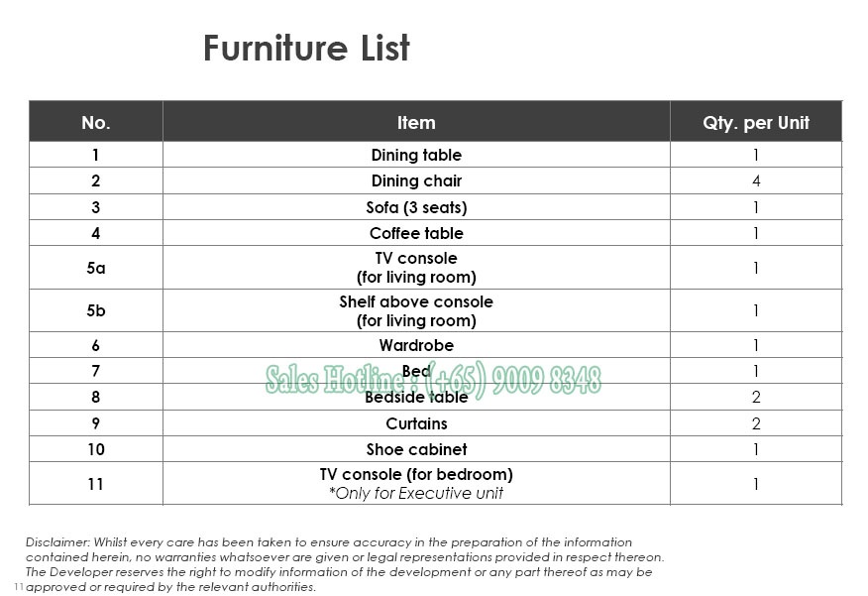Click the Item column header
Viewport: 868px width, 596px height.
pos(416,123)
